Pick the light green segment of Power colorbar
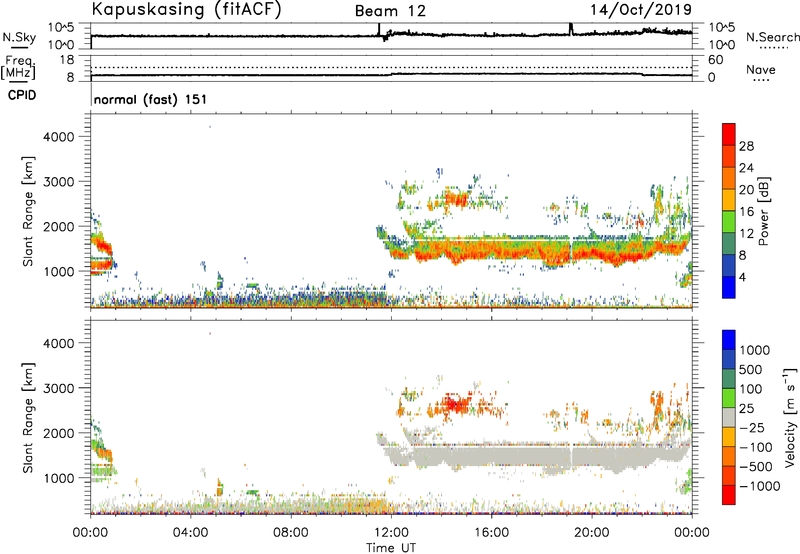Screen dimensions: 800x554 pyautogui.click(x=729, y=222)
